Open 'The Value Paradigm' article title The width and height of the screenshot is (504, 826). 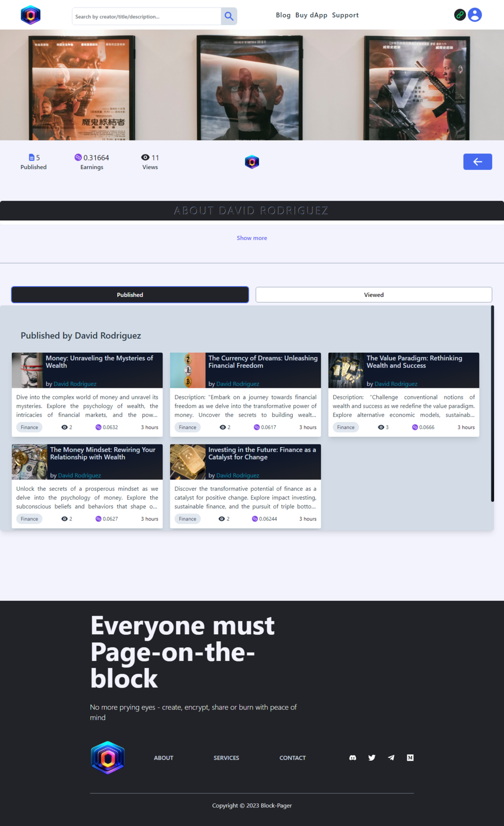[414, 362]
